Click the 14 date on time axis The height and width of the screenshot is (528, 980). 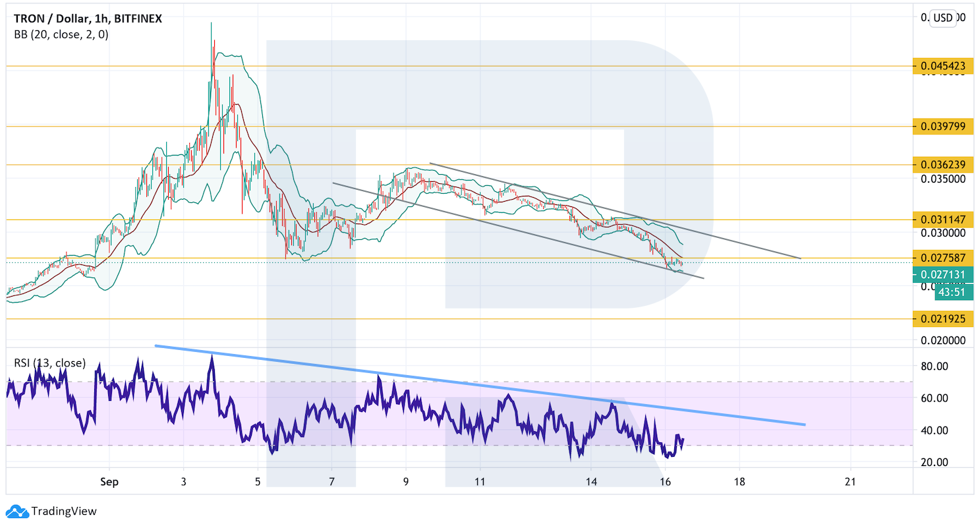[x=592, y=482]
